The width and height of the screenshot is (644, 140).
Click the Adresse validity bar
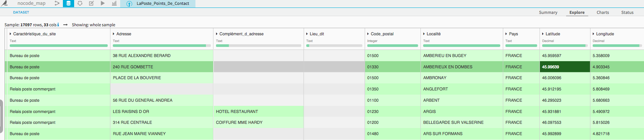coord(162,46)
